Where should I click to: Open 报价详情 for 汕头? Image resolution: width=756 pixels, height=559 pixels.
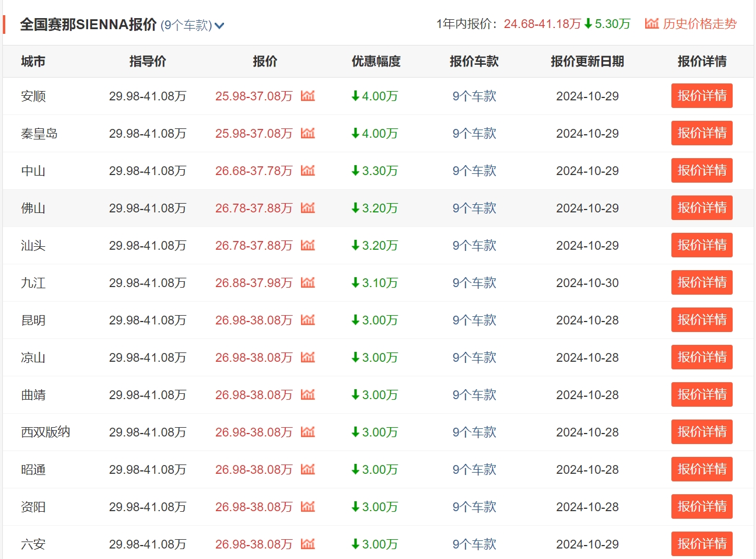coord(702,245)
